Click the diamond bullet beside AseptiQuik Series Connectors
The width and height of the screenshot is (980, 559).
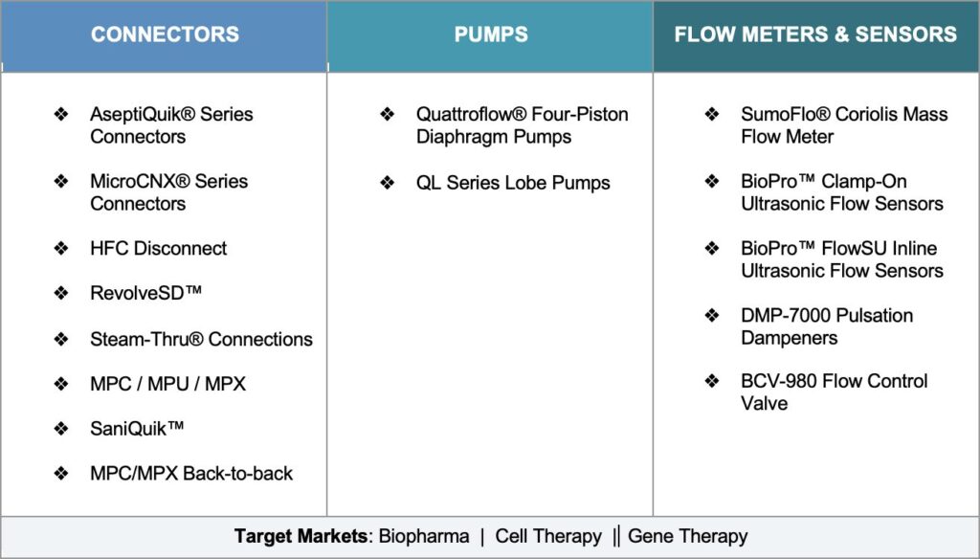(x=61, y=115)
